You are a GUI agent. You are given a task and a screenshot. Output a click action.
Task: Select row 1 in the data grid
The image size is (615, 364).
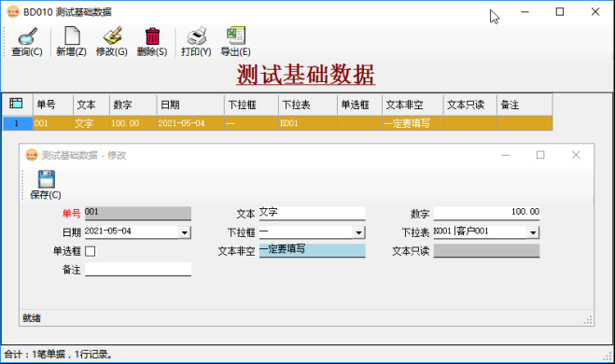coord(278,123)
